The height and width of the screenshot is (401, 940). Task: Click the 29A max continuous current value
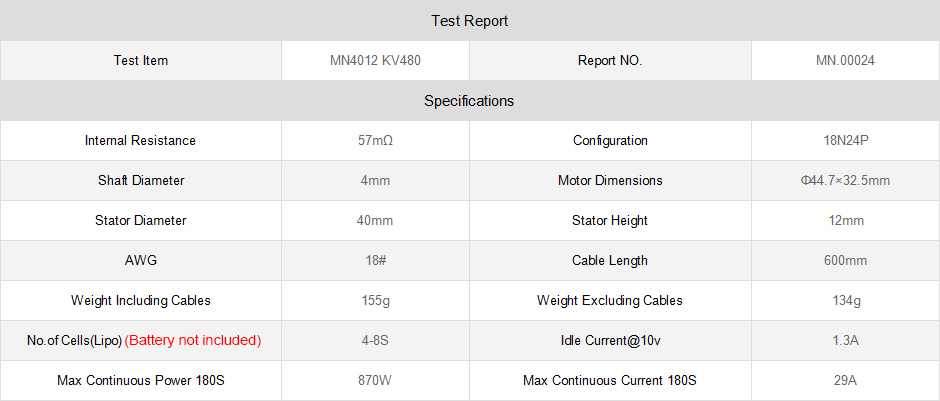click(x=845, y=381)
